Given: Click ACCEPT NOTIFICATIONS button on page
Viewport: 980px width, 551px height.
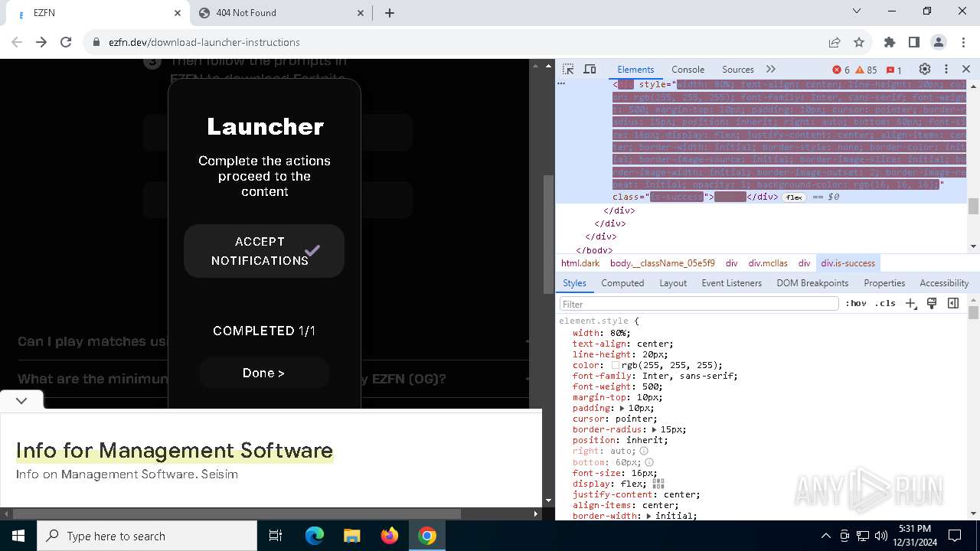Looking at the screenshot, I should tap(264, 251).
